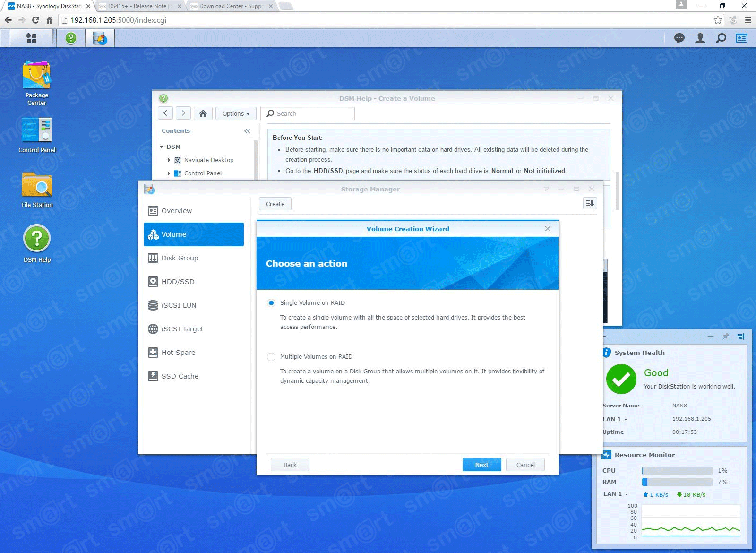Click the CPU usage bar
Screen dimensions: 756x553
pos(678,471)
